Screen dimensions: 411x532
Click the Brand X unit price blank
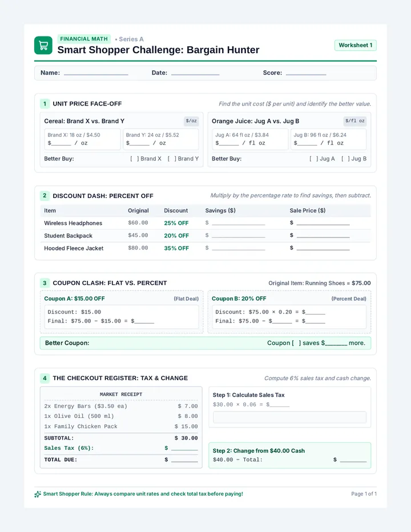pos(61,143)
